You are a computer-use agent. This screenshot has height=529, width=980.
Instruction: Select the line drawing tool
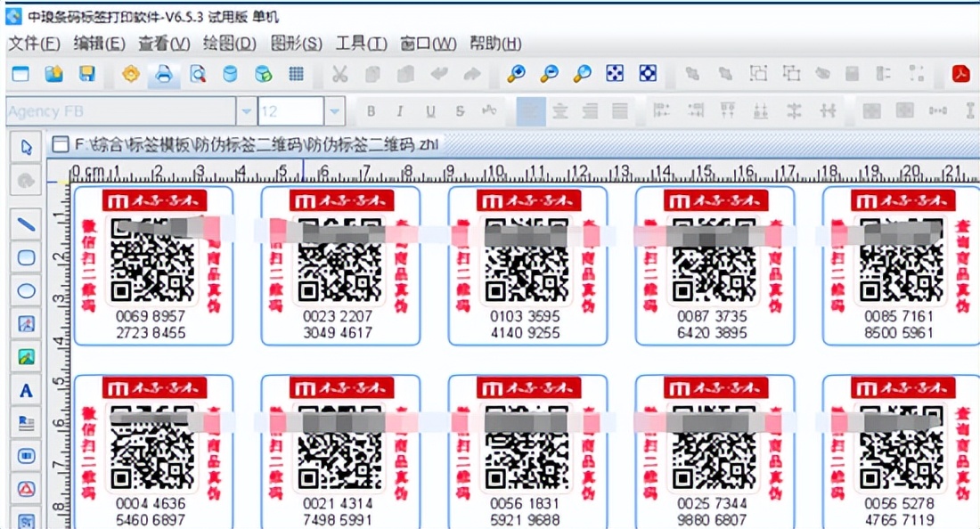(x=27, y=224)
